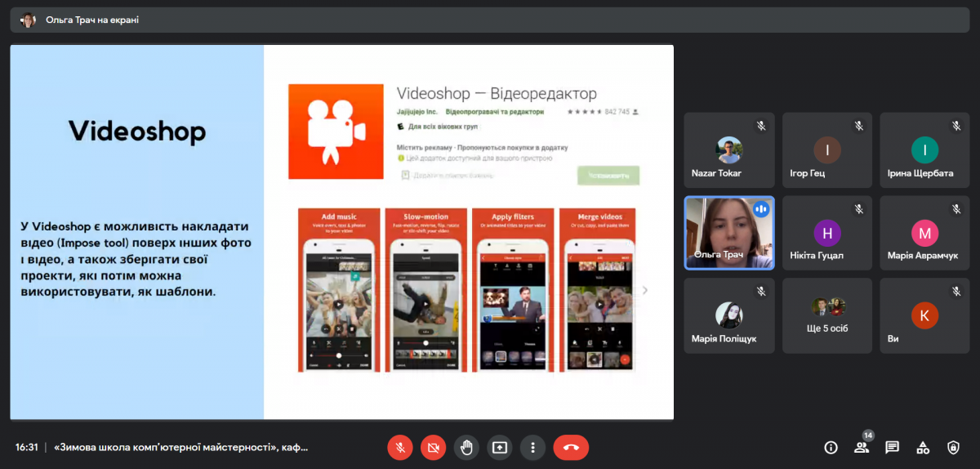Screen dimensions: 980x469
Task: Leave the call with the red hang-up button
Action: coord(571,447)
